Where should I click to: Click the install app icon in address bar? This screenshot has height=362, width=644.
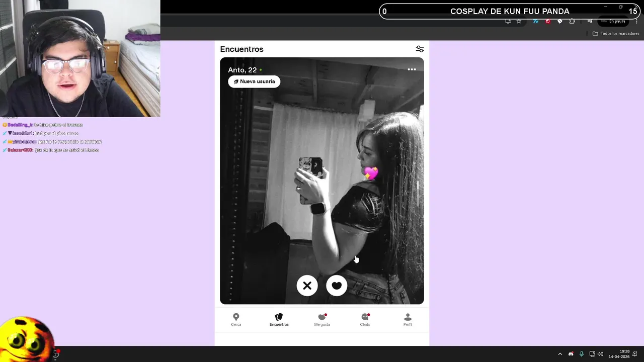[508, 21]
